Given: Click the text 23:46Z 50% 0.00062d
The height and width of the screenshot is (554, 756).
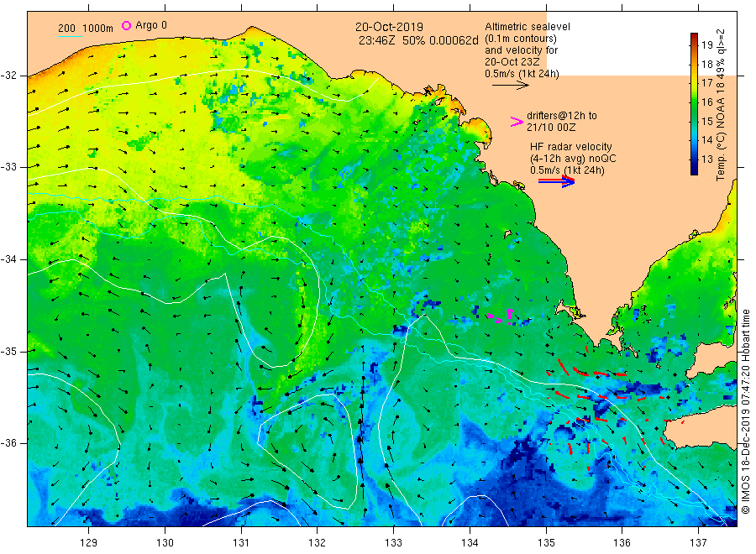Looking at the screenshot, I should point(418,40).
